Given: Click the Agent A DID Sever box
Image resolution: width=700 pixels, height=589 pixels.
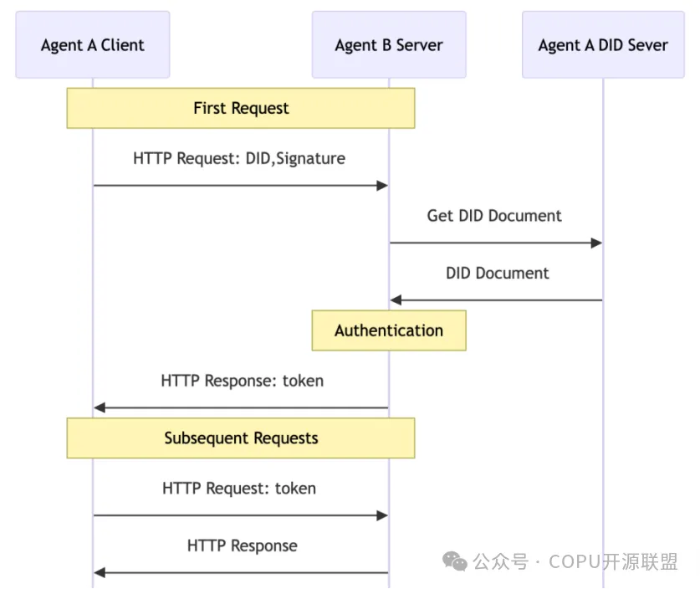Looking at the screenshot, I should tap(603, 45).
